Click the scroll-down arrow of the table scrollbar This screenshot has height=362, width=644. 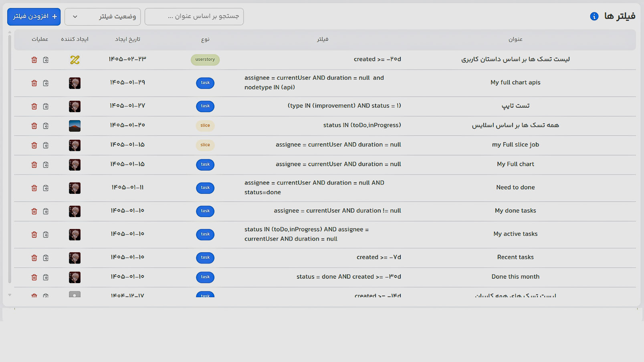10,295
